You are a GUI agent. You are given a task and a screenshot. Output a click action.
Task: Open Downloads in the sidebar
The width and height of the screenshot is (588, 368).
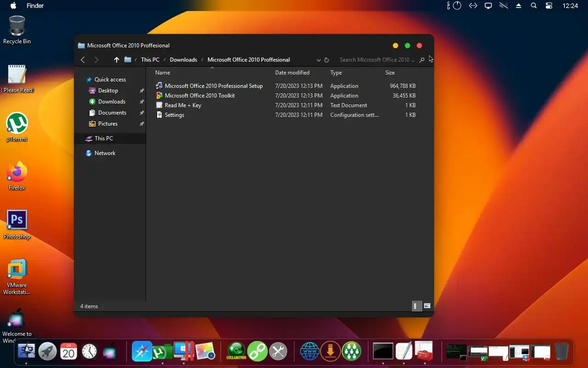click(x=112, y=102)
